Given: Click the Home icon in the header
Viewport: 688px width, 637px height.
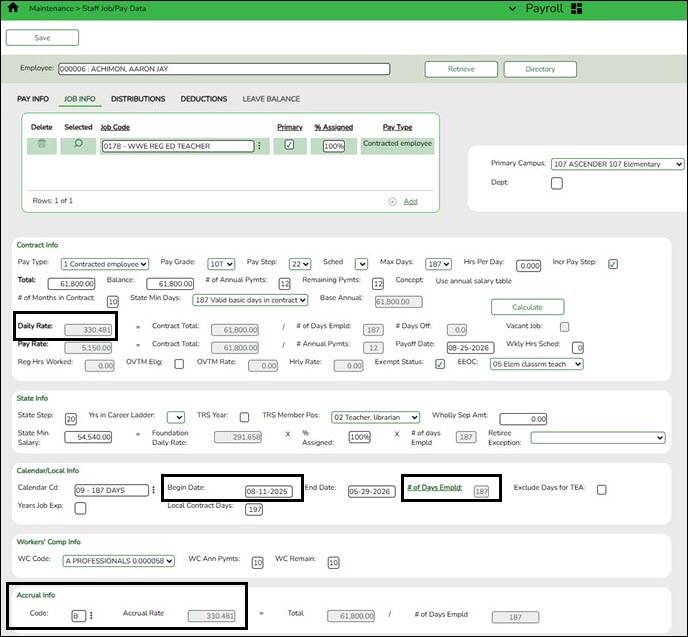Looking at the screenshot, I should [x=13, y=9].
